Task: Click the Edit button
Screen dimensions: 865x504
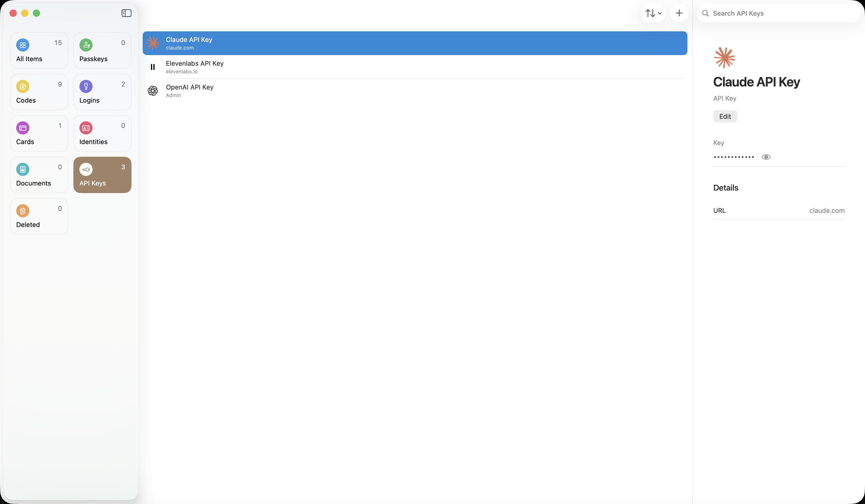Action: click(725, 116)
